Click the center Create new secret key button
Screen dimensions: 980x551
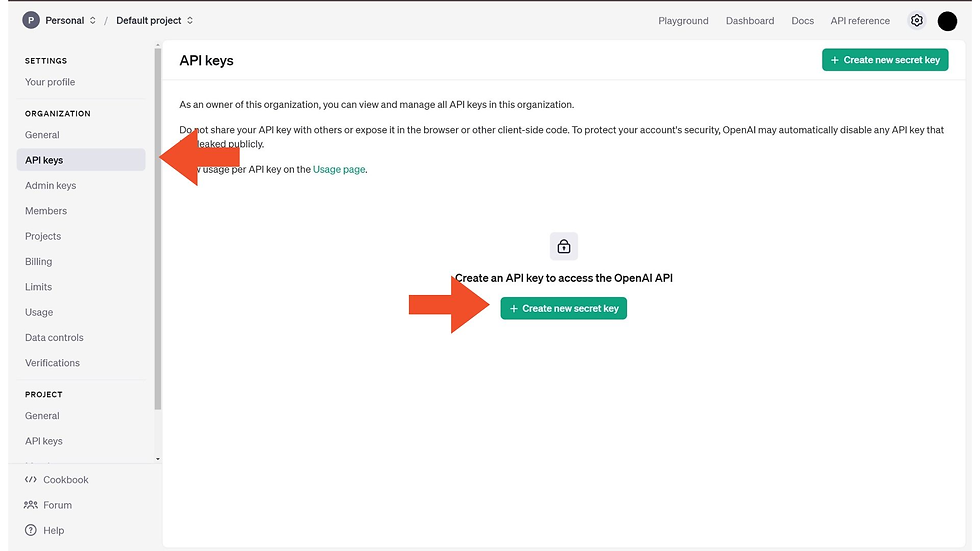(x=564, y=309)
